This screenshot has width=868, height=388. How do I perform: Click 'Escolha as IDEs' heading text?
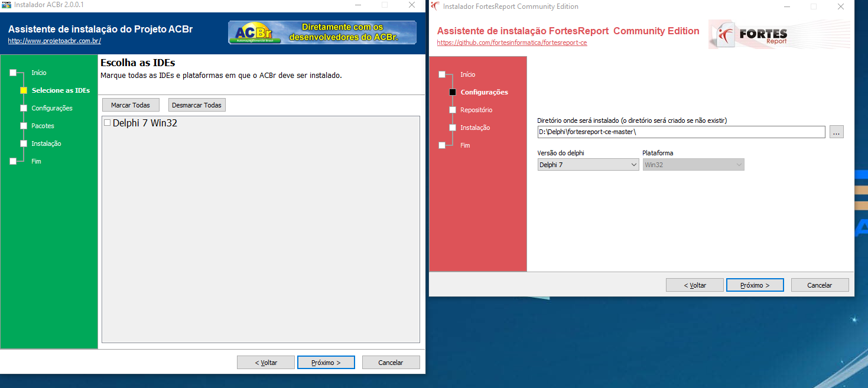click(138, 63)
